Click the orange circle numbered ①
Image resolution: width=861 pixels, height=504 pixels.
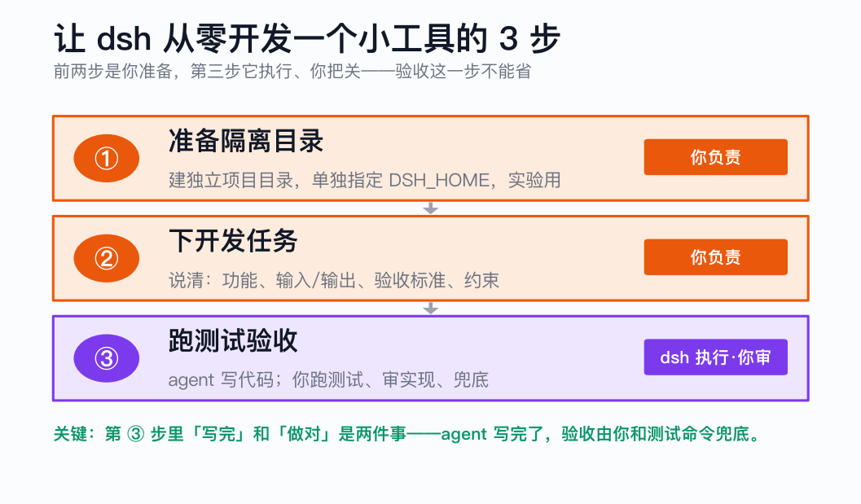[107, 158]
